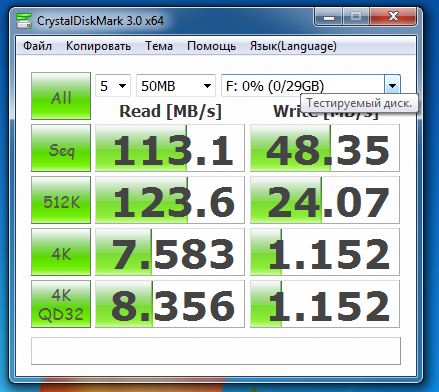This screenshot has height=392, width=439.
Task: Open the Помощь menu
Action: point(211,46)
